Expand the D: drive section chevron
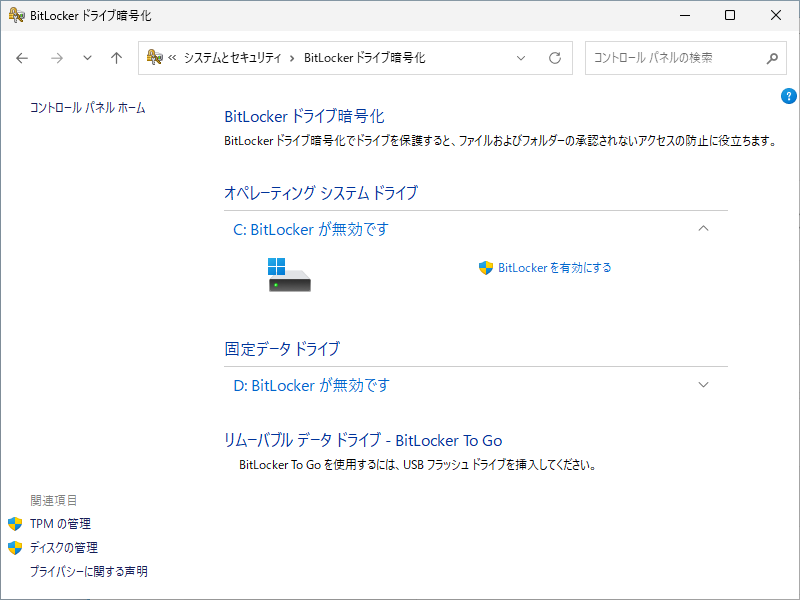800x600 pixels. [703, 385]
